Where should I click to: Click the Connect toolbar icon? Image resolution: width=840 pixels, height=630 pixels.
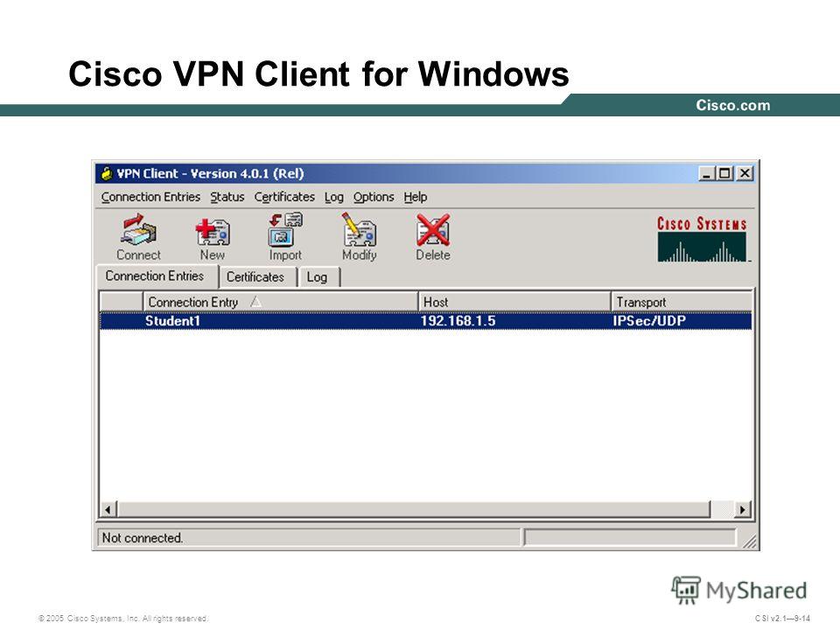pos(138,237)
